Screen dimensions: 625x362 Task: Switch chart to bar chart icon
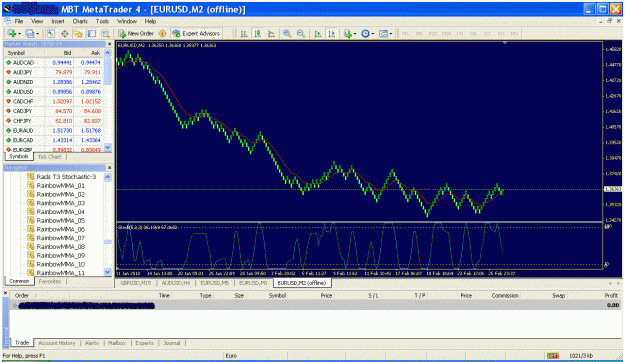(x=244, y=34)
